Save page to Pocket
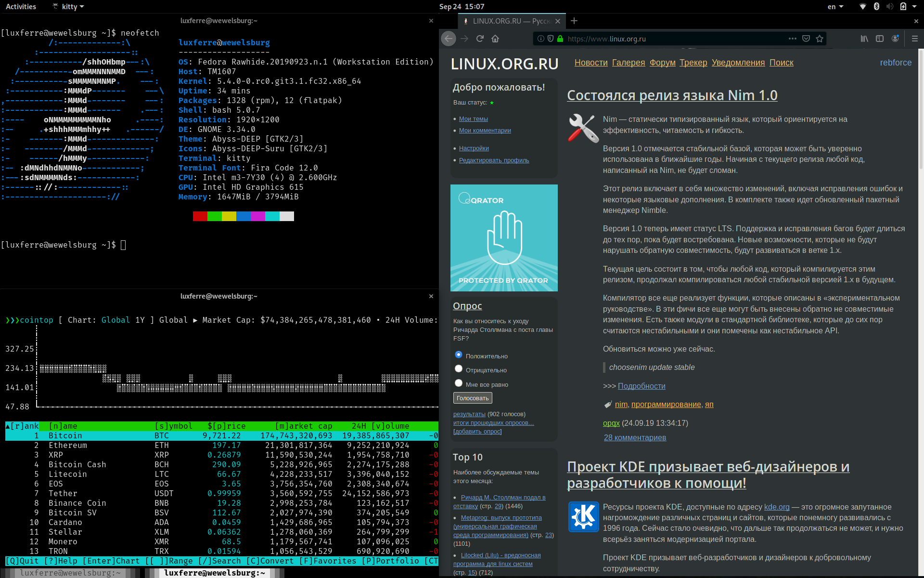 pyautogui.click(x=806, y=39)
